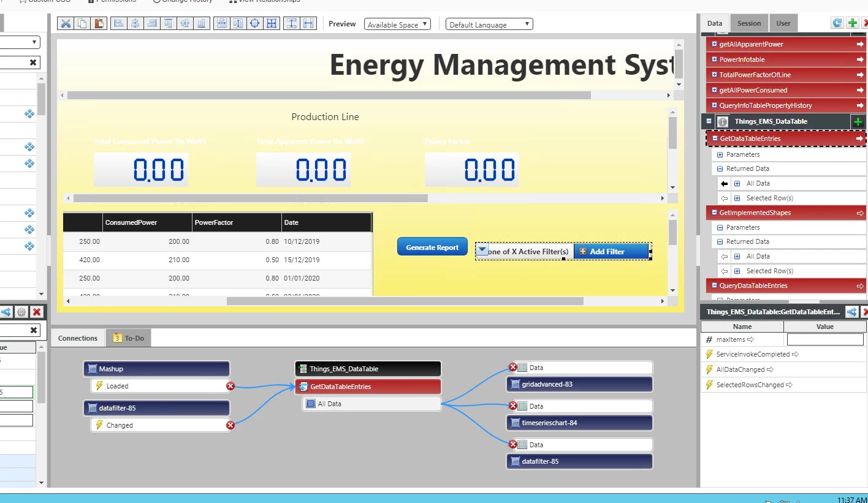Click gear icon in lower-left panel header
The width and height of the screenshot is (868, 503).
pos(21,312)
